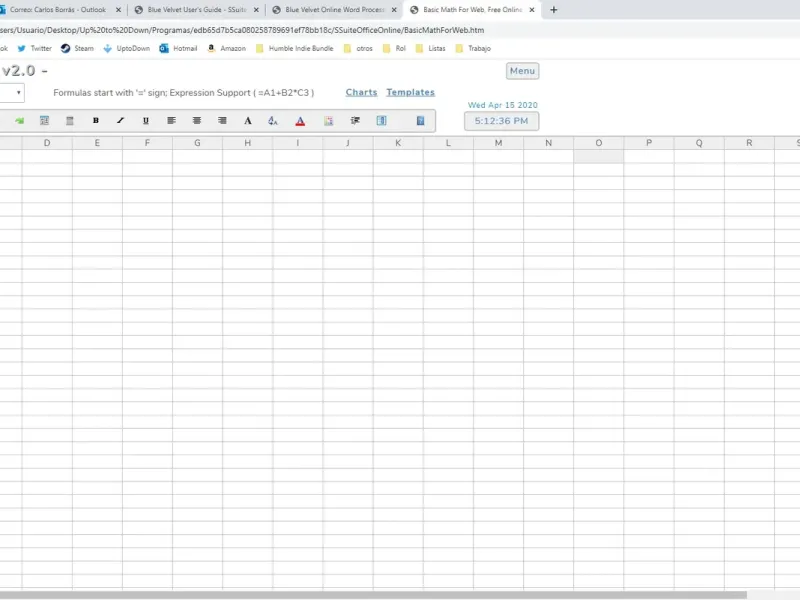Select column O header
Screen dimensions: 800x600
point(598,143)
